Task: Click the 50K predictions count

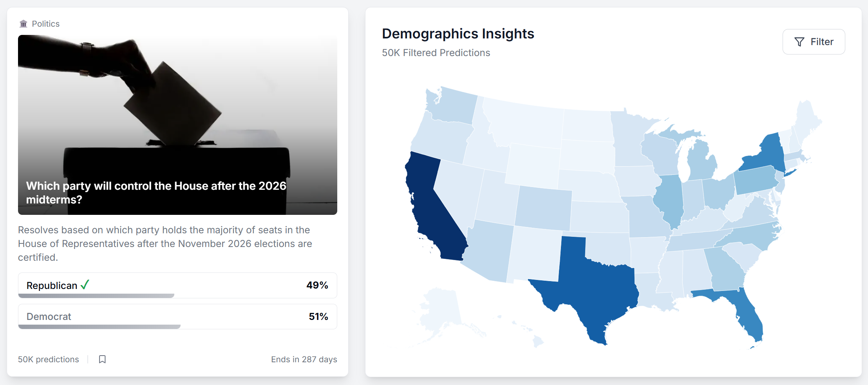Action: click(48, 360)
